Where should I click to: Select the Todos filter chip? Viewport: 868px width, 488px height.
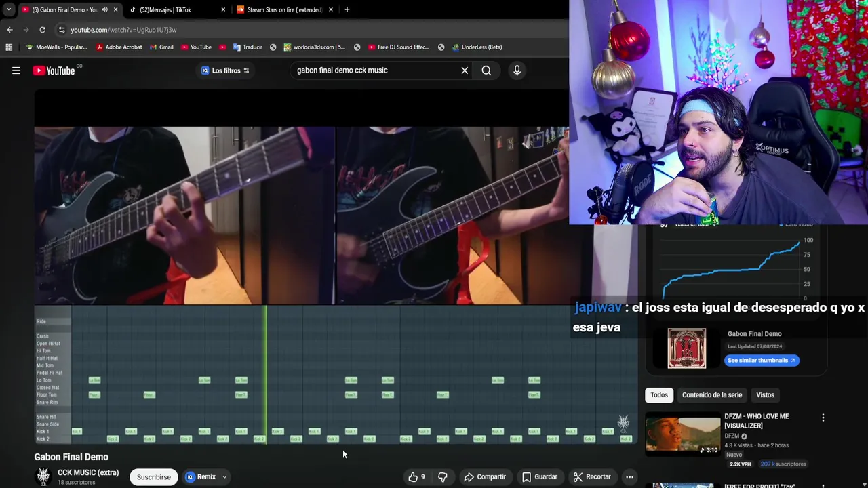point(659,394)
